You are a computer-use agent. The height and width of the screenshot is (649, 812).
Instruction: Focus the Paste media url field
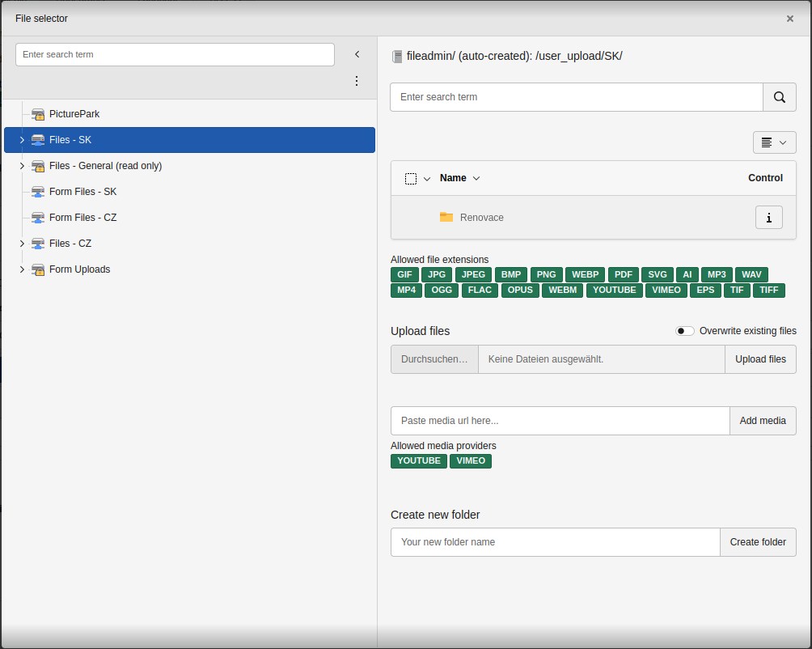[x=560, y=421]
